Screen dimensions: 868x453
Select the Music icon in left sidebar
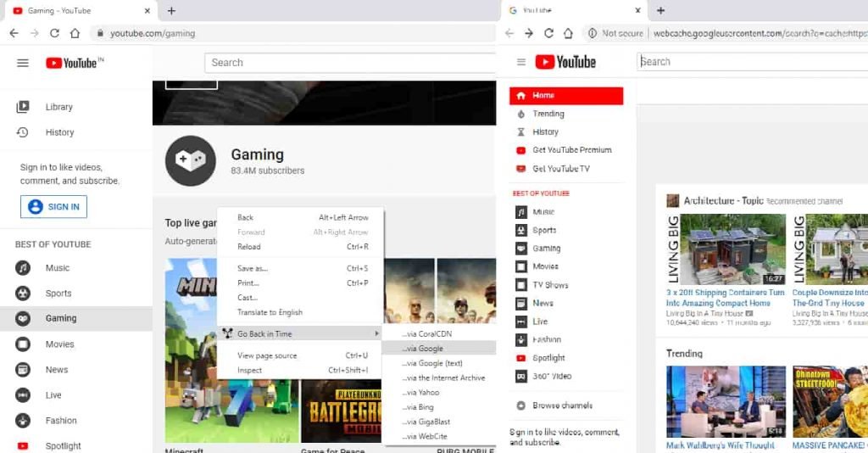point(23,268)
